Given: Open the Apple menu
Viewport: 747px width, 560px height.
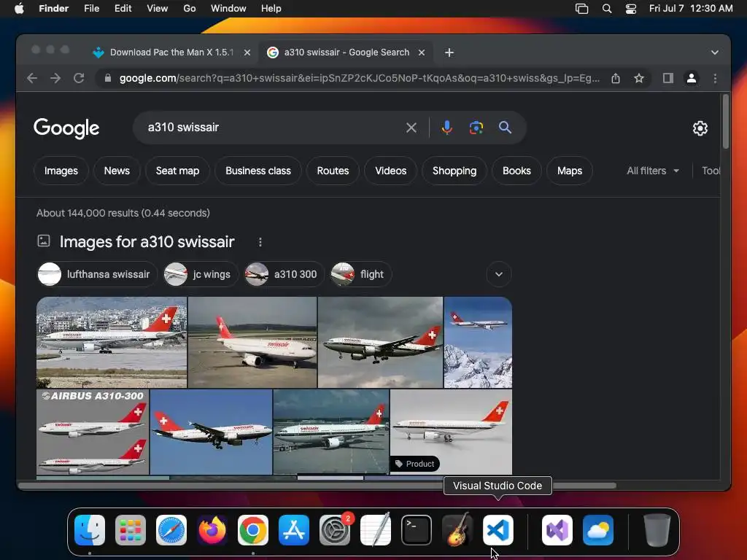Looking at the screenshot, I should coord(18,9).
